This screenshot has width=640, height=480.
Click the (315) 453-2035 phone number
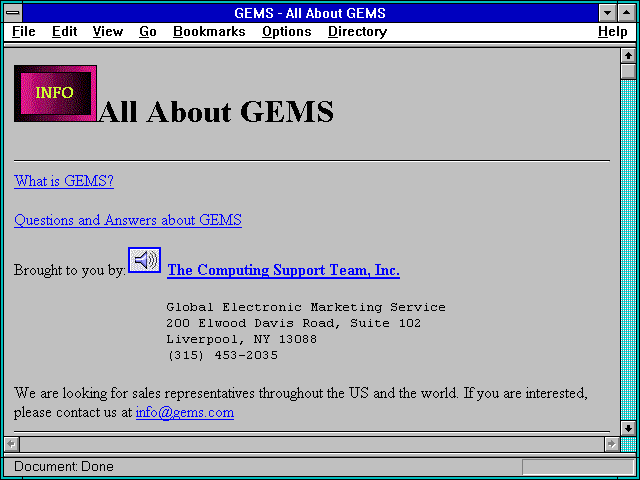pos(222,356)
